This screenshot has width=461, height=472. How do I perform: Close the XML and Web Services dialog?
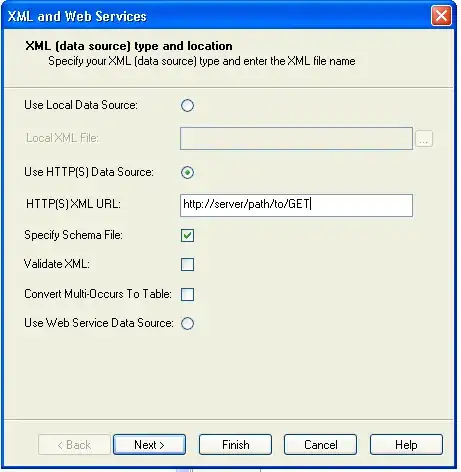click(441, 16)
